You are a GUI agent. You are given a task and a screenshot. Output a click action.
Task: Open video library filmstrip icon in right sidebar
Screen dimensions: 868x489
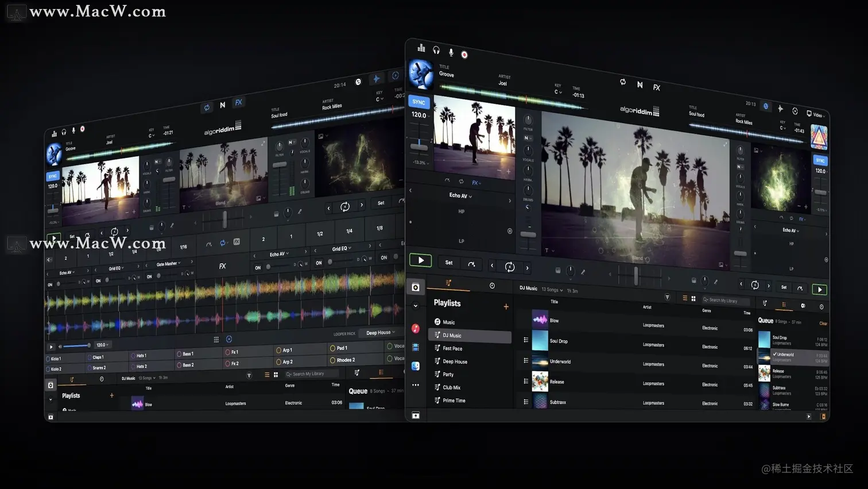pos(416,347)
